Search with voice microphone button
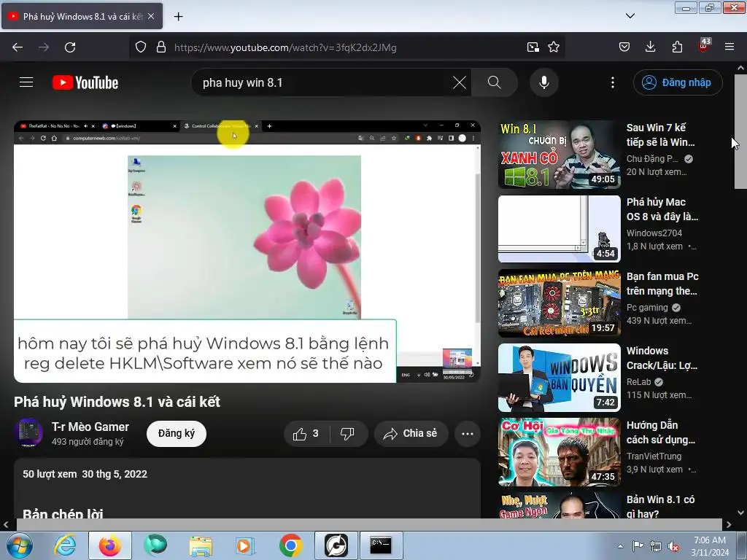 click(543, 82)
